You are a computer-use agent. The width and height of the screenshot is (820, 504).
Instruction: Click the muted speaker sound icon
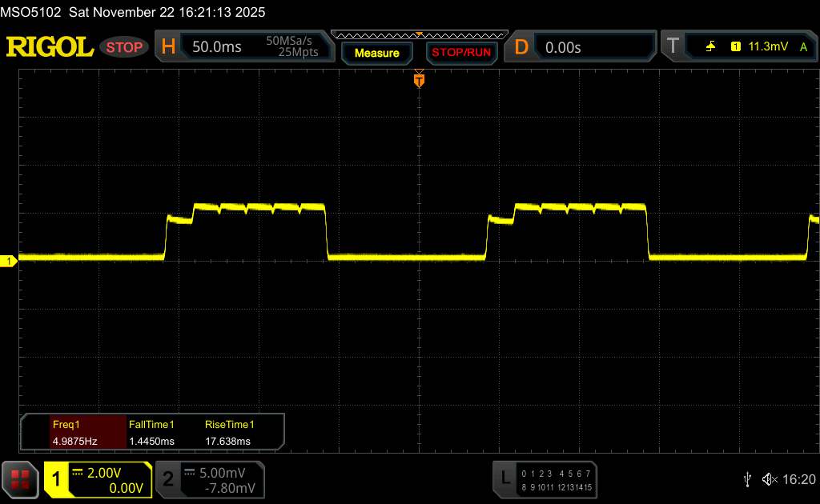tap(770, 479)
